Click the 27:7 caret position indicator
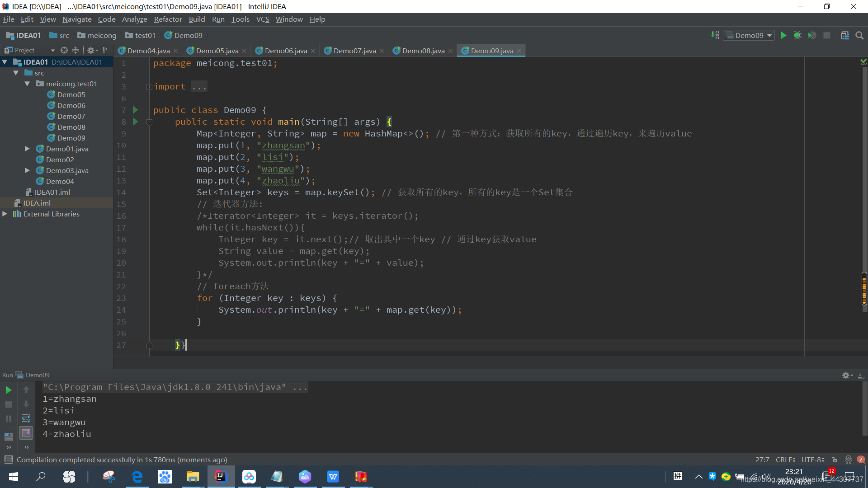The width and height of the screenshot is (868, 488). (x=762, y=460)
